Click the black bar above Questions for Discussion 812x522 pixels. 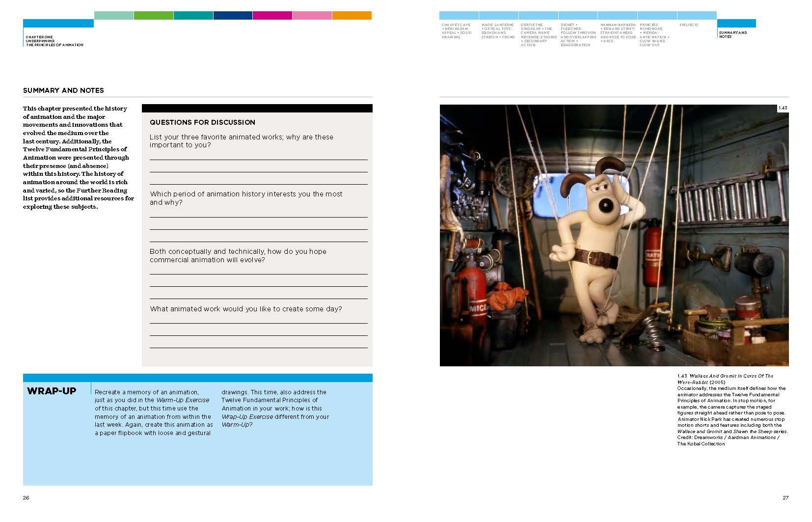257,108
